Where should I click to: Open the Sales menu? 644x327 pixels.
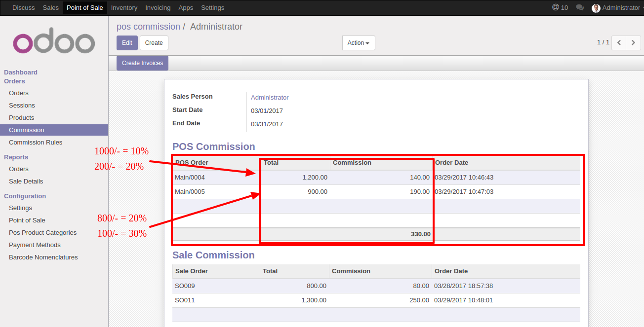[51, 8]
